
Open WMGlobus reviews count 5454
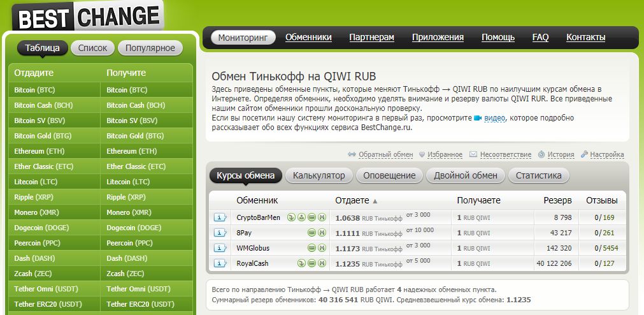click(610, 248)
